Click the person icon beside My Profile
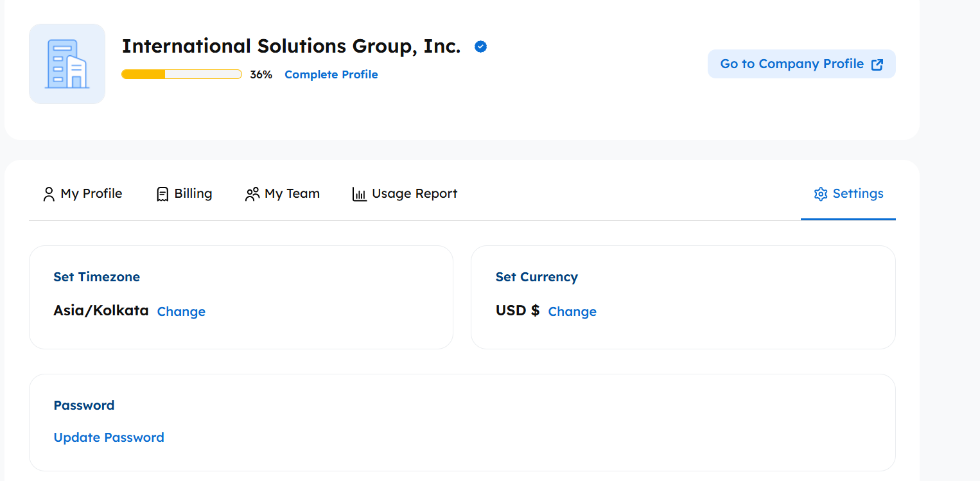This screenshot has height=481, width=980. click(x=49, y=194)
